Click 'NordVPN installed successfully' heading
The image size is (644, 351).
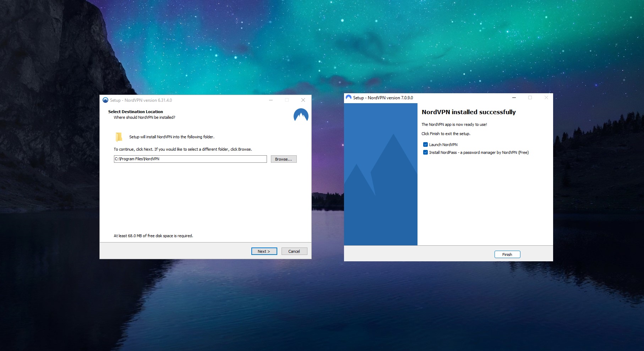pyautogui.click(x=469, y=112)
